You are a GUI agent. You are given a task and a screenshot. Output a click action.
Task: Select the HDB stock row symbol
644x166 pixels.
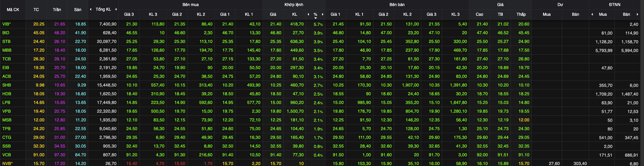(7, 94)
